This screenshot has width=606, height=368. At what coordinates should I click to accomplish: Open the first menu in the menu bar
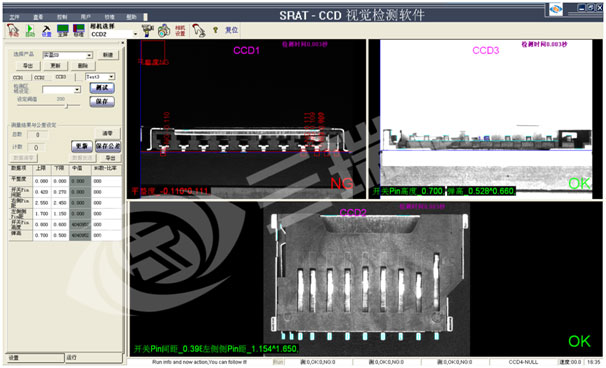pos(14,17)
